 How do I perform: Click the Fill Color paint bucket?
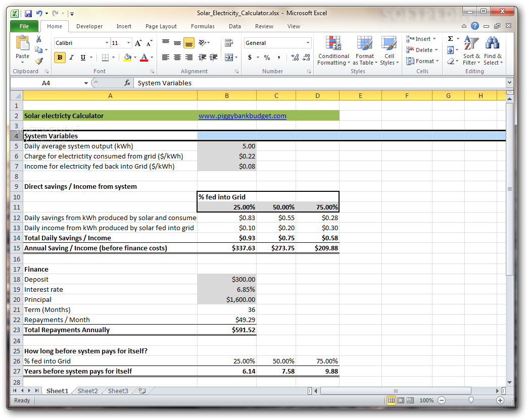pos(127,58)
